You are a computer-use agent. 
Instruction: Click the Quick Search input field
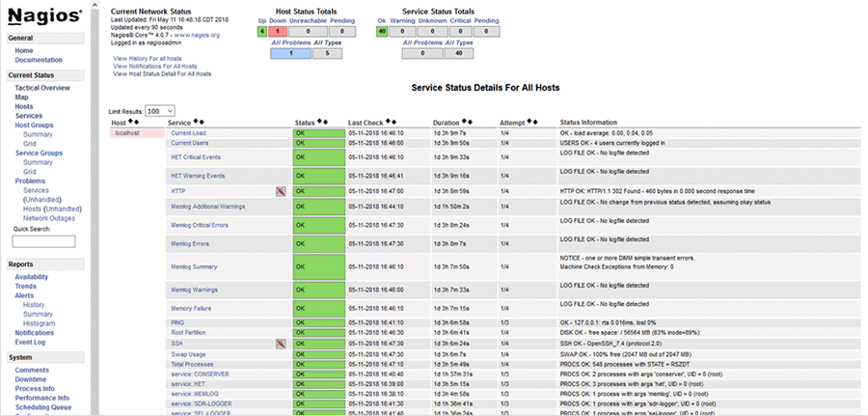click(x=43, y=241)
